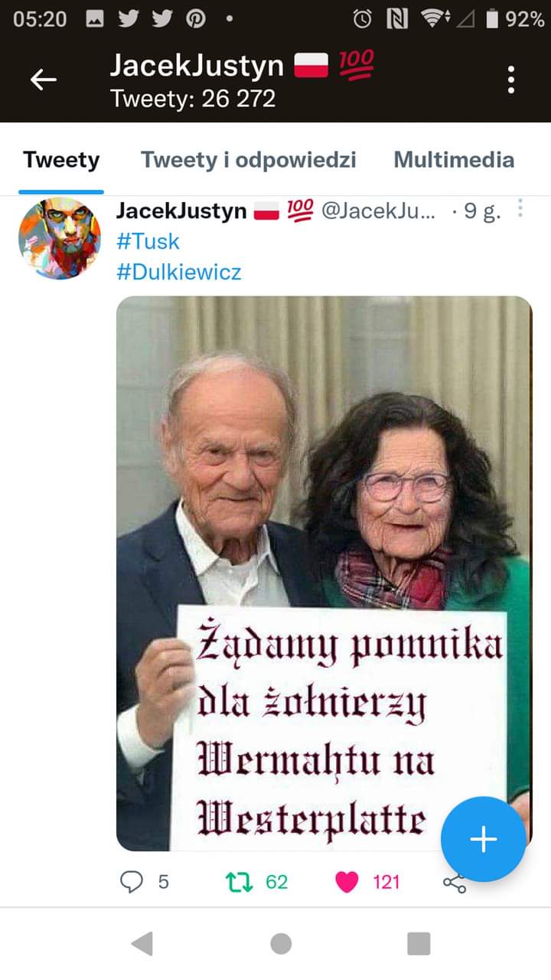Tap the reply speech bubble icon
The image size is (551, 980).
(x=132, y=882)
